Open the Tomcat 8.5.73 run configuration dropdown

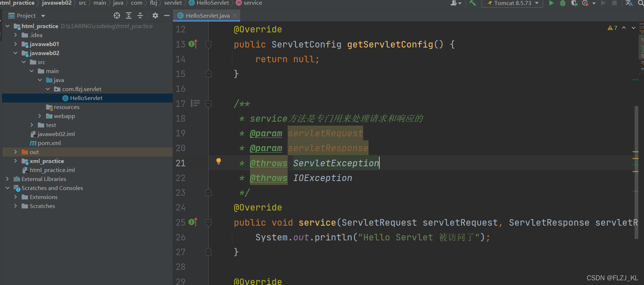512,3
